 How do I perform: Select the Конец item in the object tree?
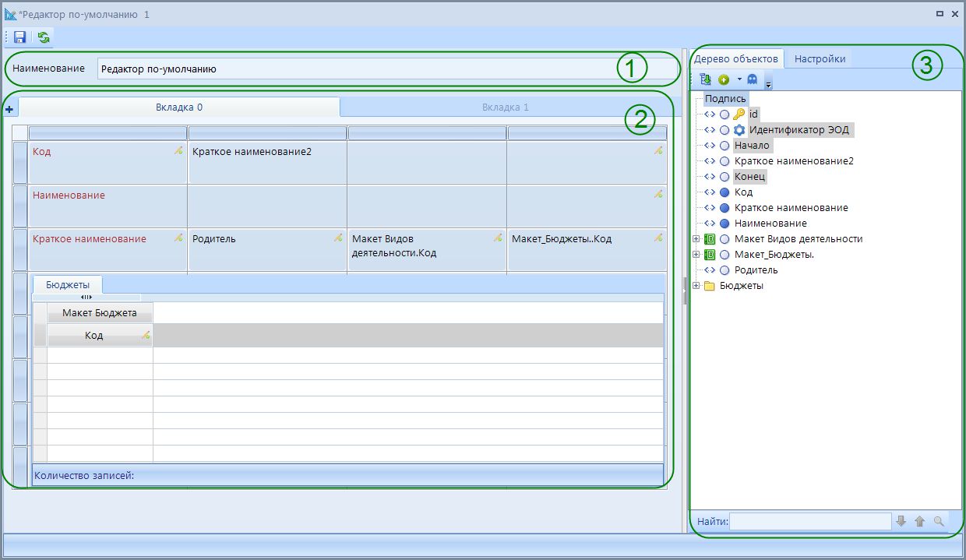click(750, 177)
